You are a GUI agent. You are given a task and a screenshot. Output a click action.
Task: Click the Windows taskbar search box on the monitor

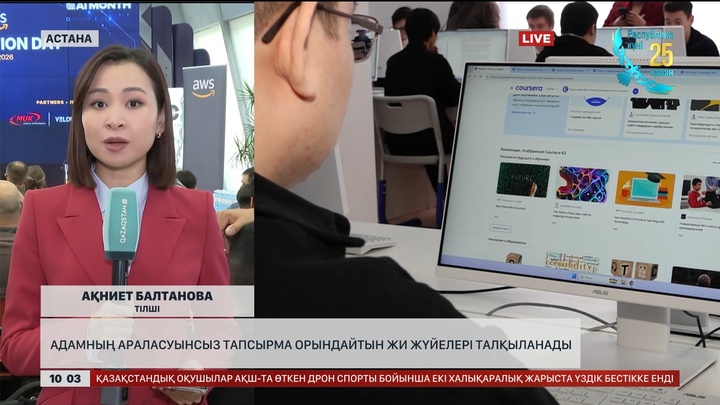coord(592,278)
